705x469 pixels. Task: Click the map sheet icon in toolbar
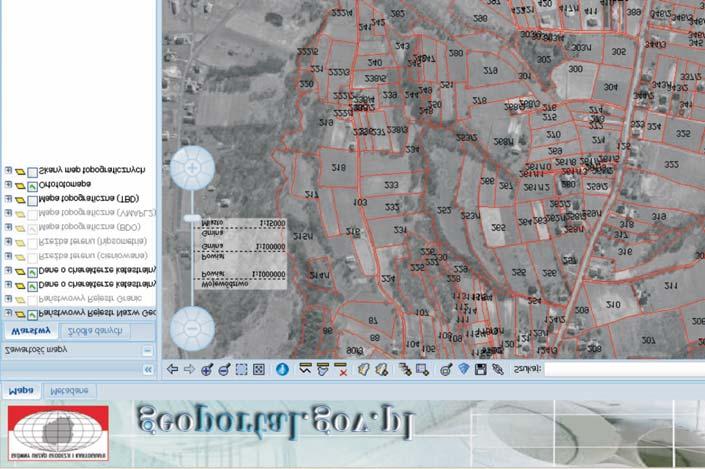363,370
